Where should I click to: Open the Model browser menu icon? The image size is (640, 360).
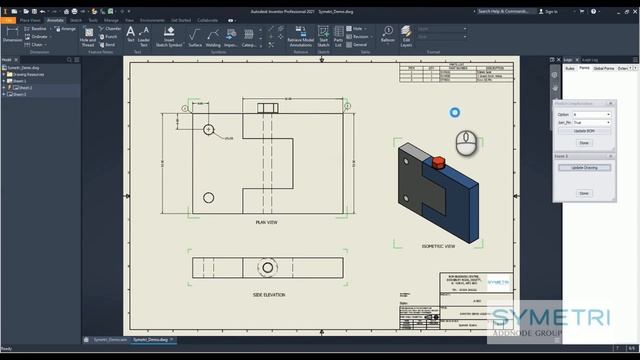point(77,60)
